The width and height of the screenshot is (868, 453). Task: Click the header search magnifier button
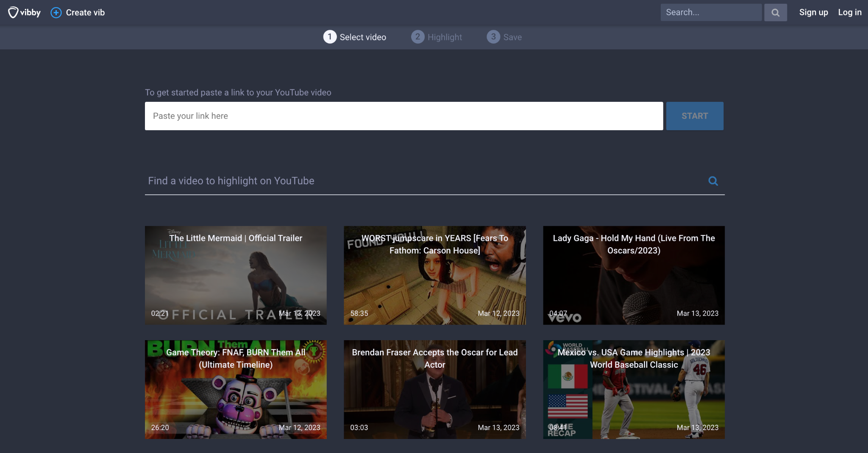[x=776, y=12]
